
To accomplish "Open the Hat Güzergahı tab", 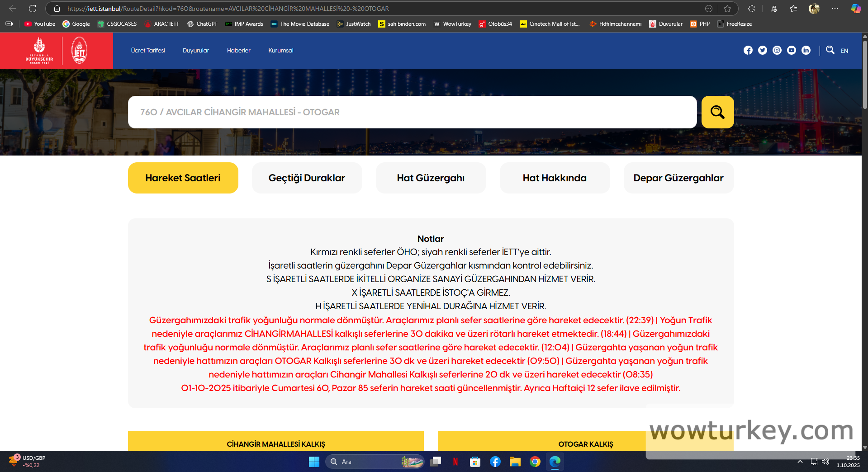I will point(431,178).
